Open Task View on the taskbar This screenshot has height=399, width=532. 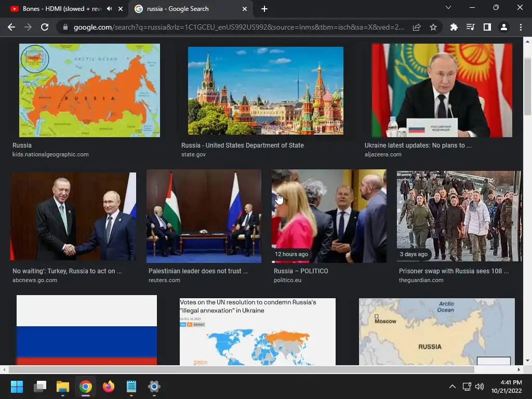point(40,387)
